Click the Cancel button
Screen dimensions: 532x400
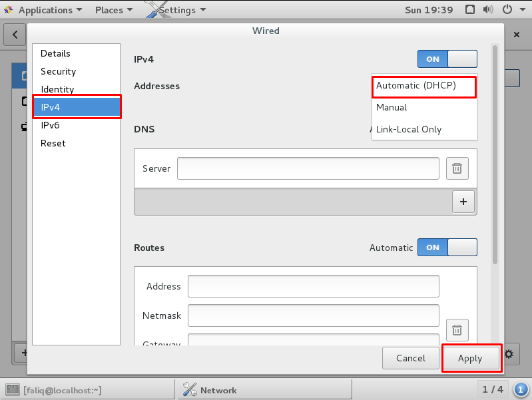[x=411, y=358]
